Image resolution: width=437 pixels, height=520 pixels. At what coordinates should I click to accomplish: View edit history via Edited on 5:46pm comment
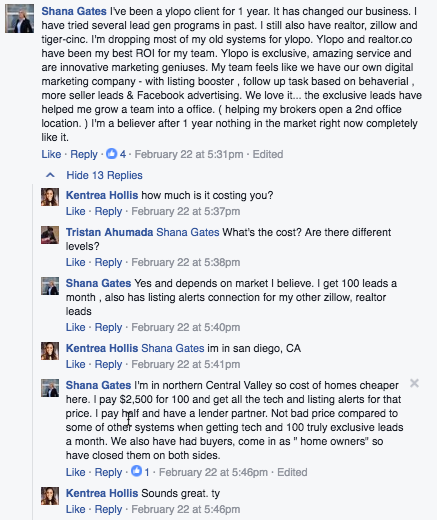pos(292,472)
